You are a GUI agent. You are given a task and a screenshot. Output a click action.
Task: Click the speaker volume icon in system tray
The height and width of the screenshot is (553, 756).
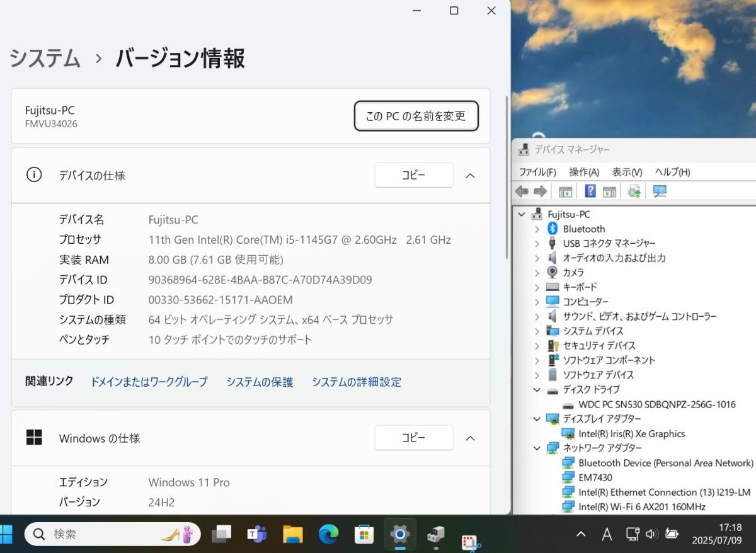click(x=652, y=534)
